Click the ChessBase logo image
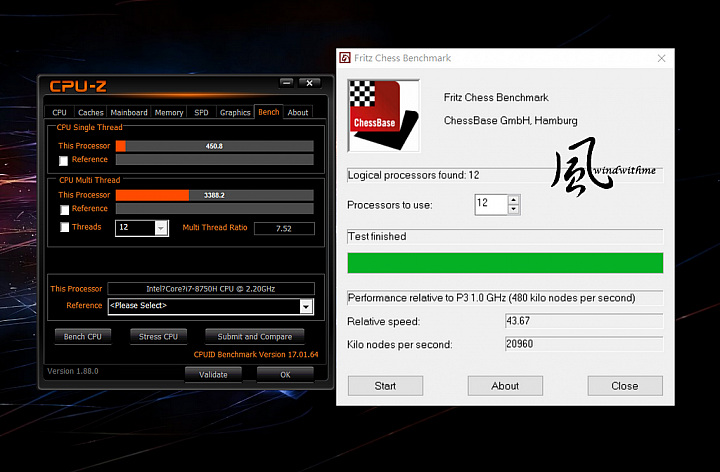Viewport: 720px width, 472px height. click(x=383, y=116)
